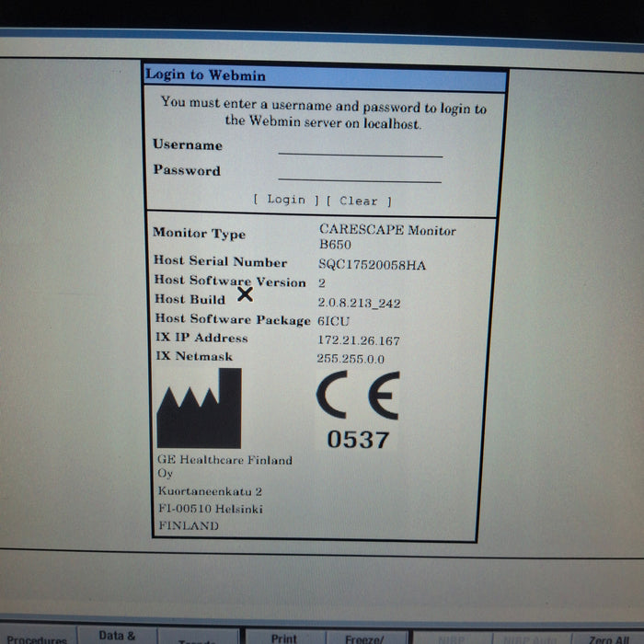This screenshot has width=644, height=644.
Task: Select the Print menu key
Action: tap(284, 637)
